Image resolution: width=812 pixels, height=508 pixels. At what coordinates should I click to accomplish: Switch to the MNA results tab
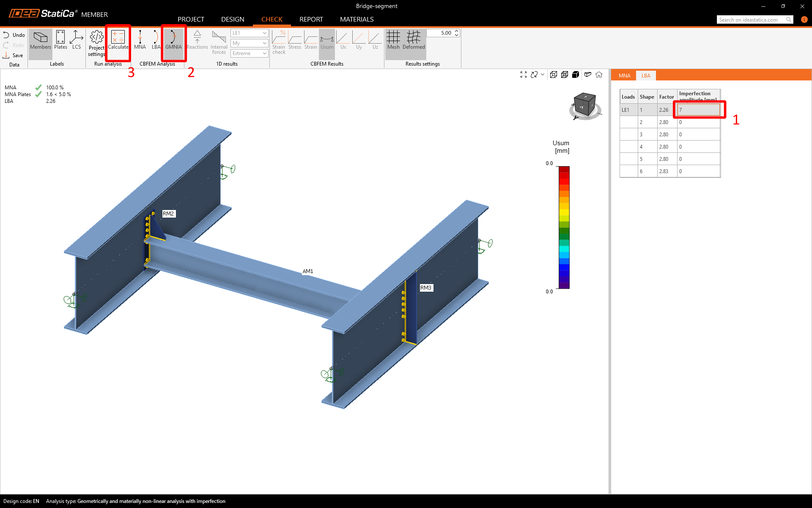coord(624,76)
